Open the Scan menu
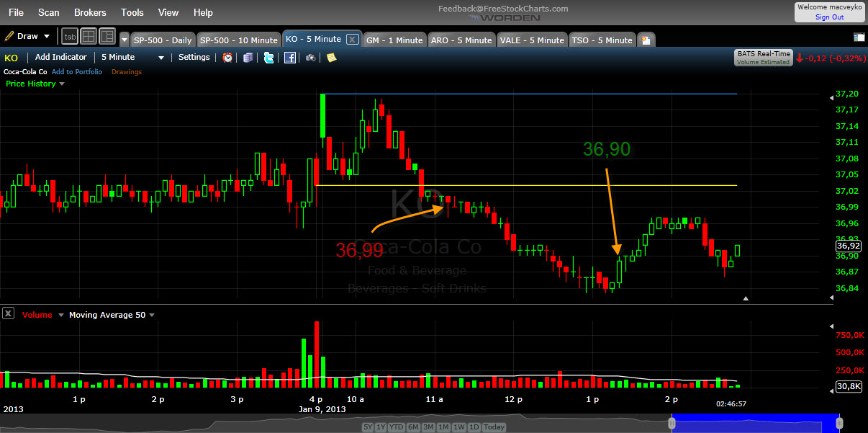The height and width of the screenshot is (433, 868). click(49, 12)
